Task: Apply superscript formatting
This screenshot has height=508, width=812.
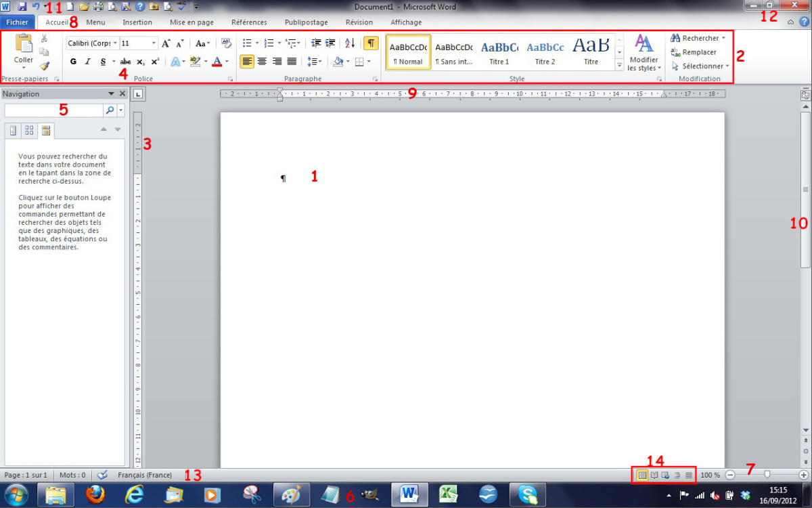Action: point(155,62)
